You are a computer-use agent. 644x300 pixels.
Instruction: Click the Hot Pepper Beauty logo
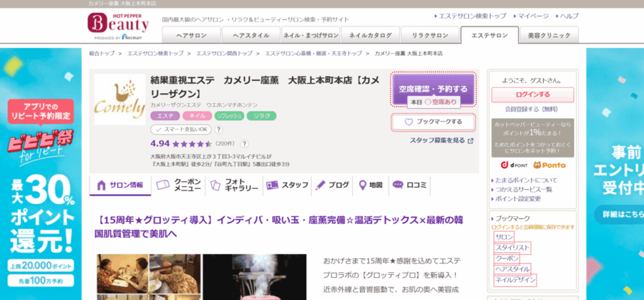point(118,26)
